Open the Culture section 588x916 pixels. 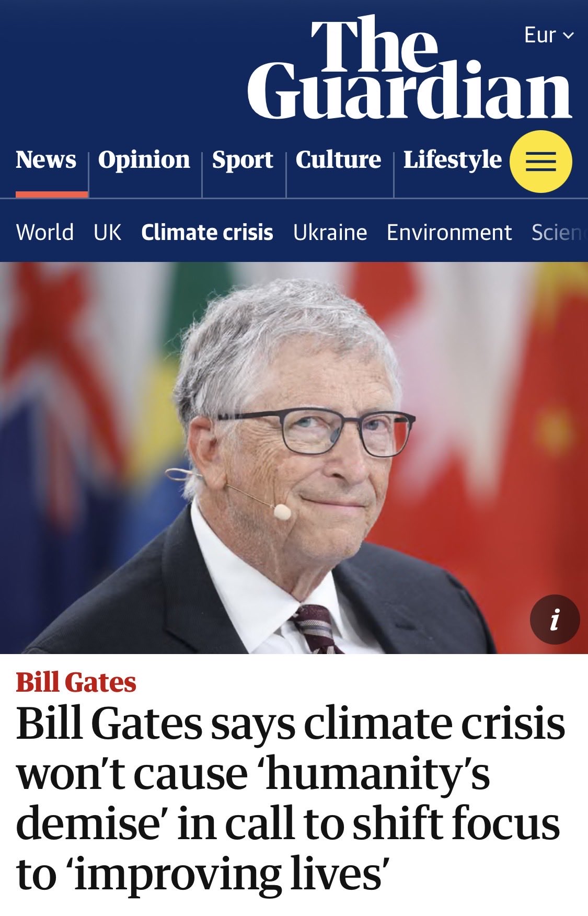click(x=338, y=159)
